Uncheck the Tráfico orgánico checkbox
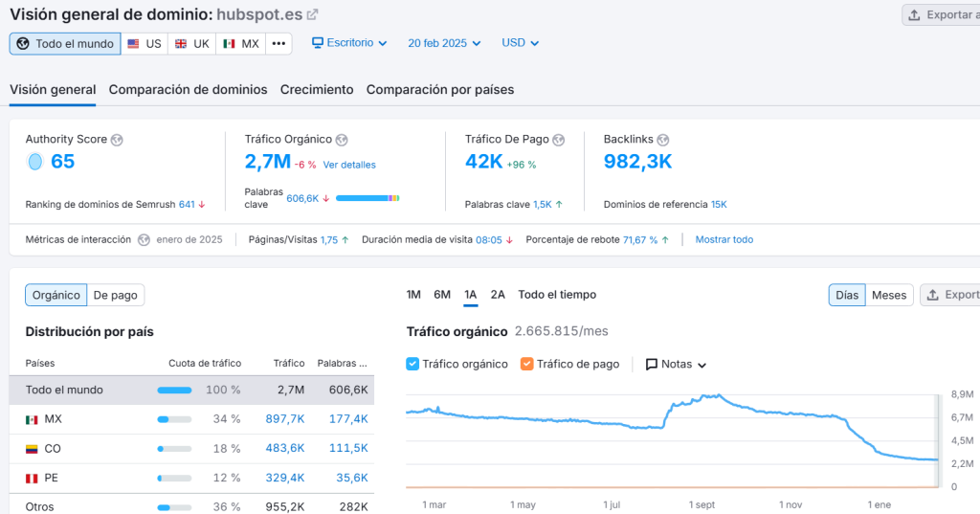This screenshot has height=514, width=980. coord(412,364)
